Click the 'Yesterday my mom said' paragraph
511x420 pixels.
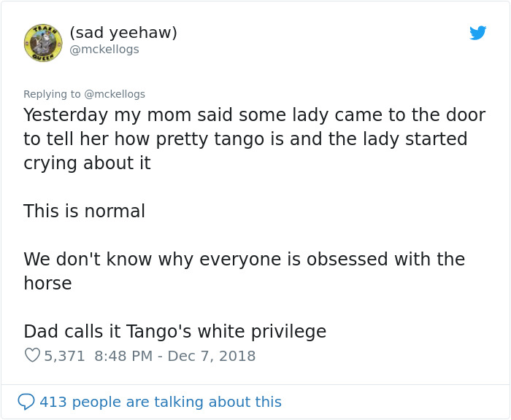point(255,139)
